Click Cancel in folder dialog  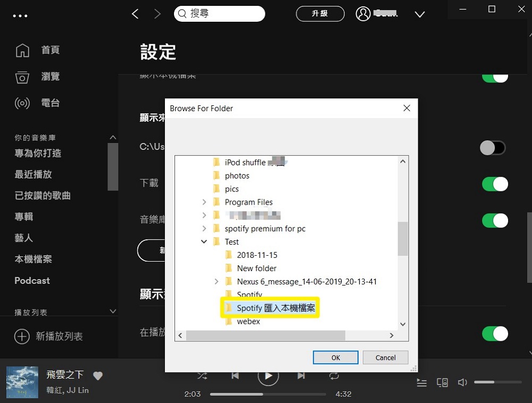click(x=385, y=358)
